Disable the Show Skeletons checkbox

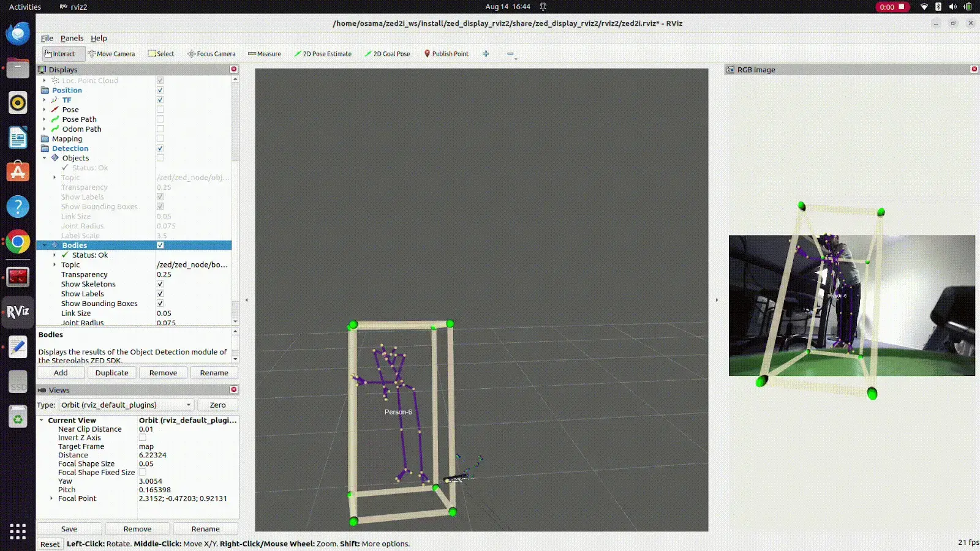[x=160, y=284]
